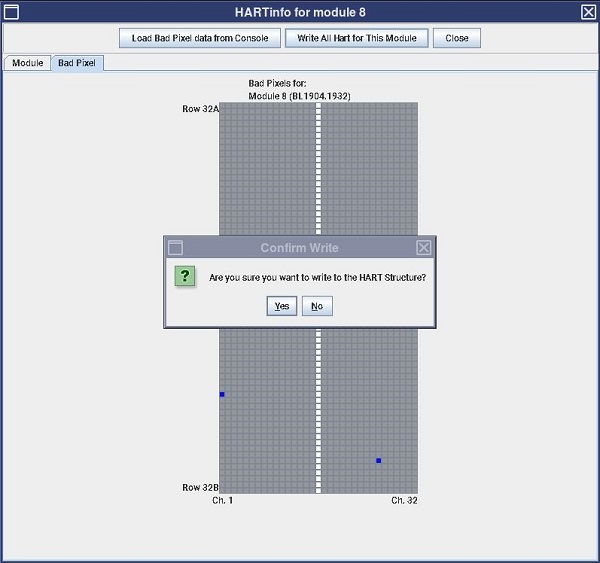Select the blue bad pixel near the left edge

click(x=222, y=395)
